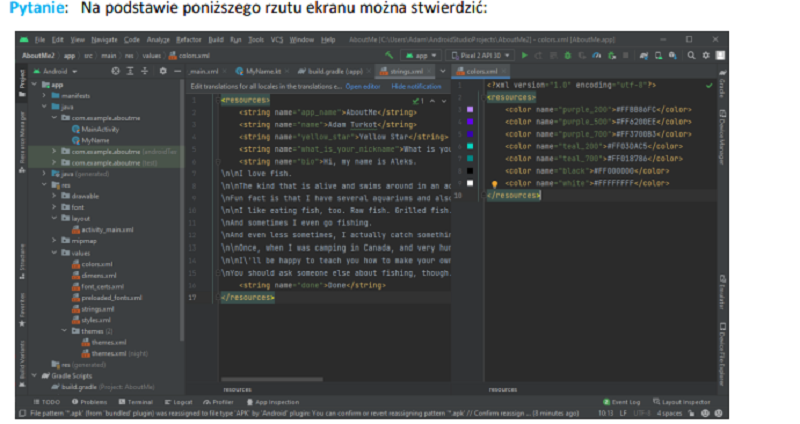Open the VCS menu

pyautogui.click(x=277, y=39)
